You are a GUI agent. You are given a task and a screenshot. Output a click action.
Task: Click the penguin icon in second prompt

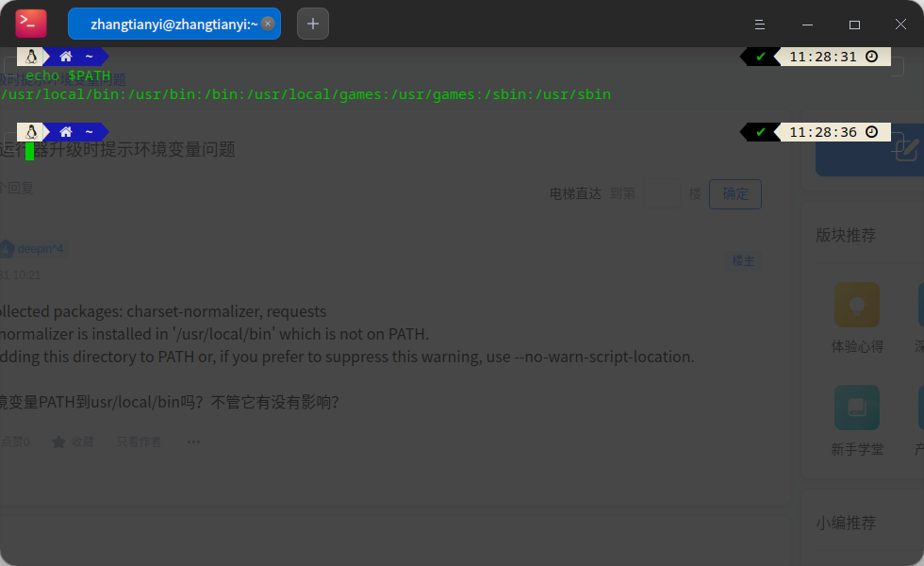click(31, 132)
